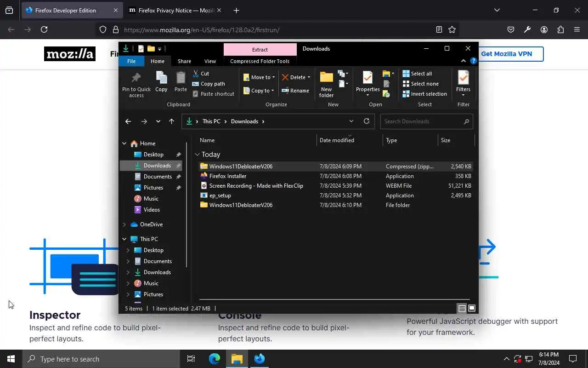Click Select none in ribbon

[420, 84]
